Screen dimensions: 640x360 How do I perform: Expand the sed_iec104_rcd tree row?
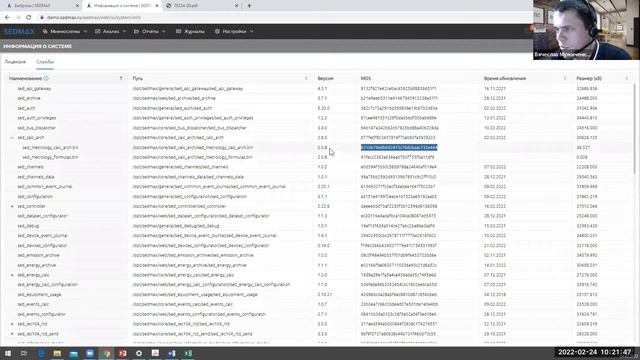(x=12, y=324)
